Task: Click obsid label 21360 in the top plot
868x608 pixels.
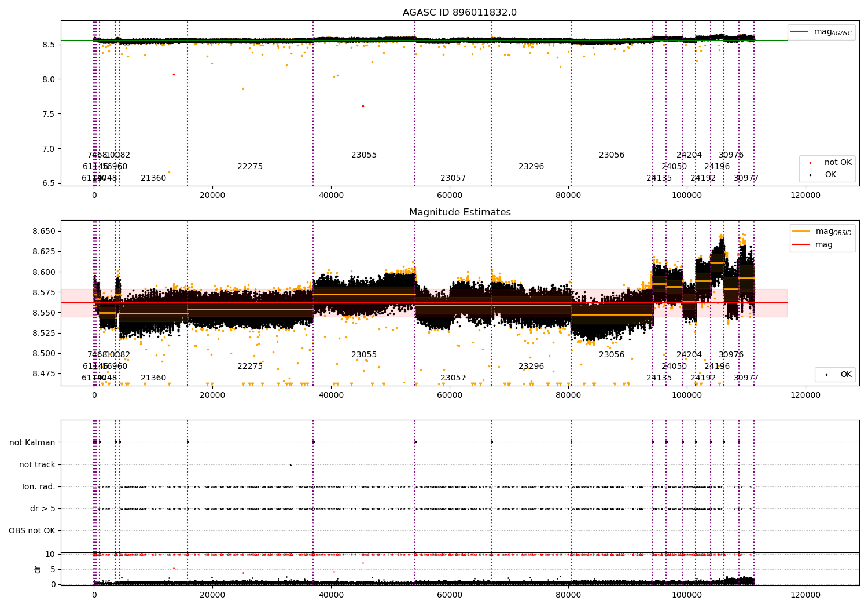Action: point(153,178)
